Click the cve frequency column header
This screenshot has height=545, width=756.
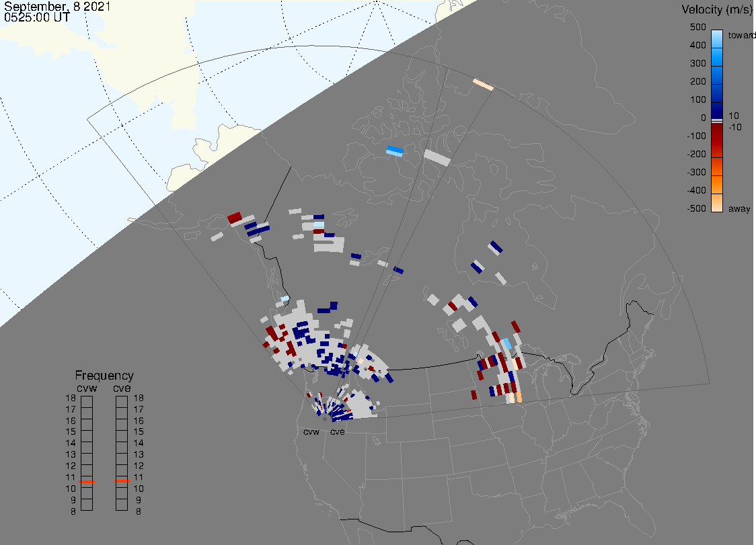point(122,388)
